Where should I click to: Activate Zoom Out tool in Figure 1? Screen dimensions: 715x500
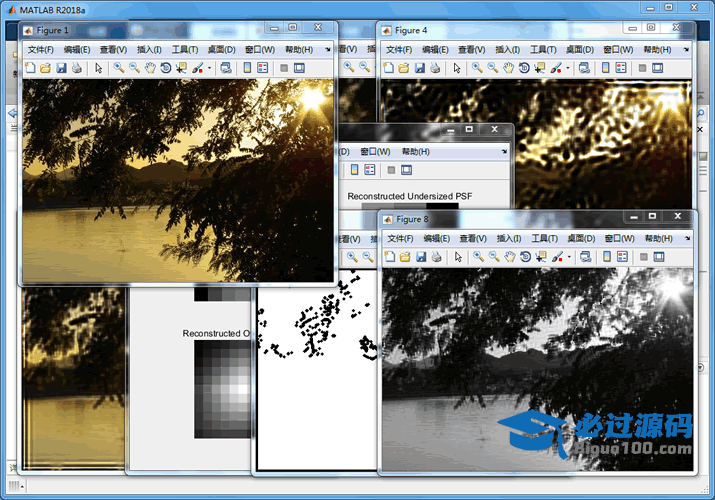click(x=134, y=68)
